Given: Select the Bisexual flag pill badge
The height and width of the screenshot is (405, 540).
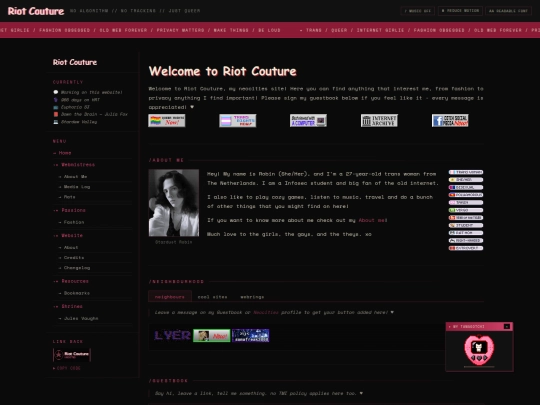Looking at the screenshot, I should (x=466, y=187).
